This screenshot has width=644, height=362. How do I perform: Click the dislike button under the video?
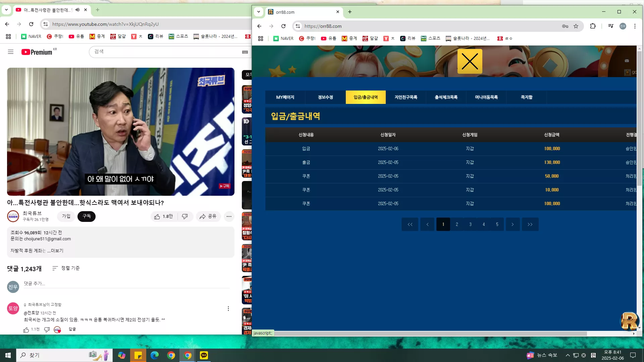(x=185, y=217)
